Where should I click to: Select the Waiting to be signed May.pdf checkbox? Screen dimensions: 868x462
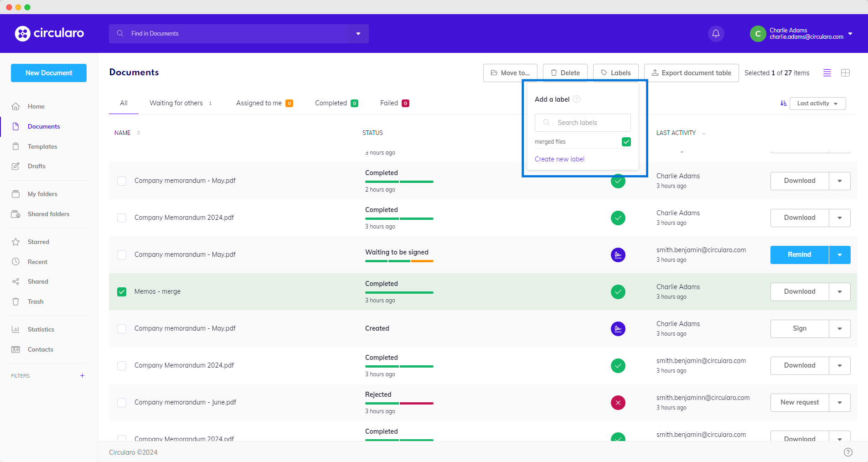(122, 254)
